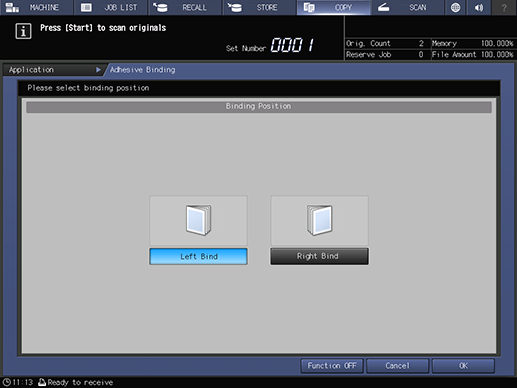Image resolution: width=517 pixels, height=388 pixels.
Task: Click the Application breadcrumb arrow
Action: (98, 70)
